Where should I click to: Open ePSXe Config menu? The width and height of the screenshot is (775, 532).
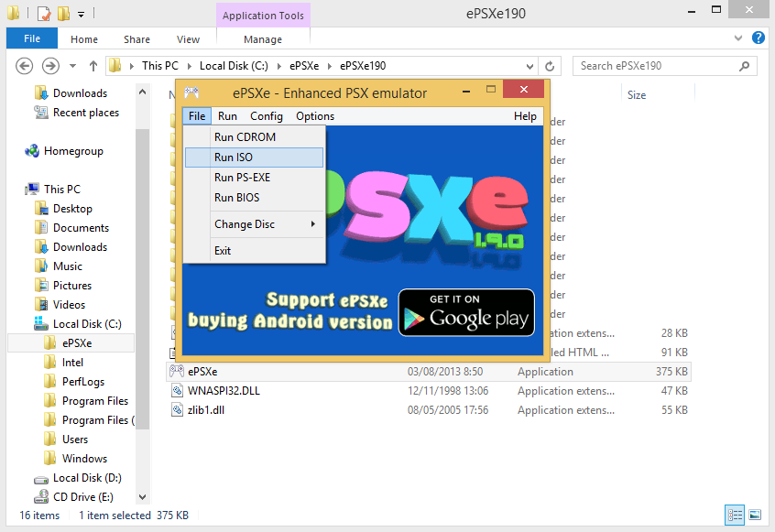(x=267, y=116)
